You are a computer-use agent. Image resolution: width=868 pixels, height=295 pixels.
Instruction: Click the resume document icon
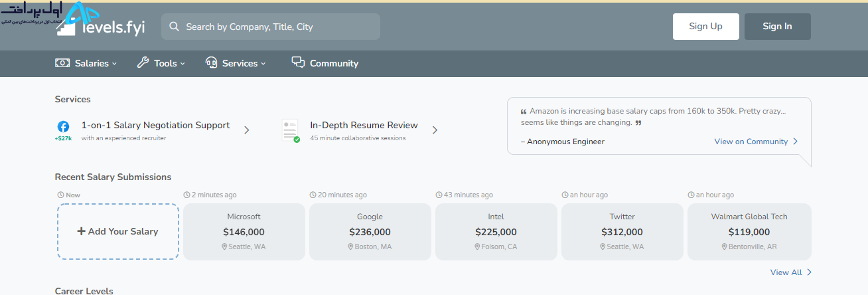(290, 130)
